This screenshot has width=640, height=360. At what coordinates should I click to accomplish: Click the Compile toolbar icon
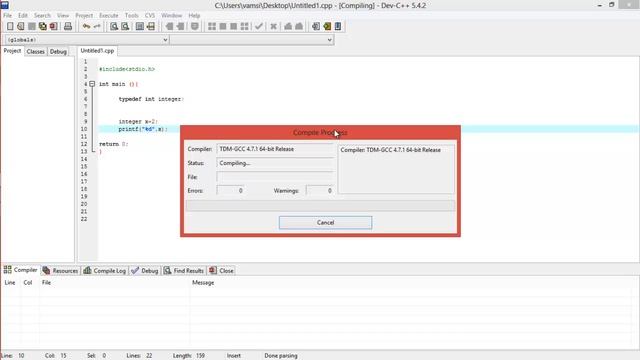[x=212, y=26]
